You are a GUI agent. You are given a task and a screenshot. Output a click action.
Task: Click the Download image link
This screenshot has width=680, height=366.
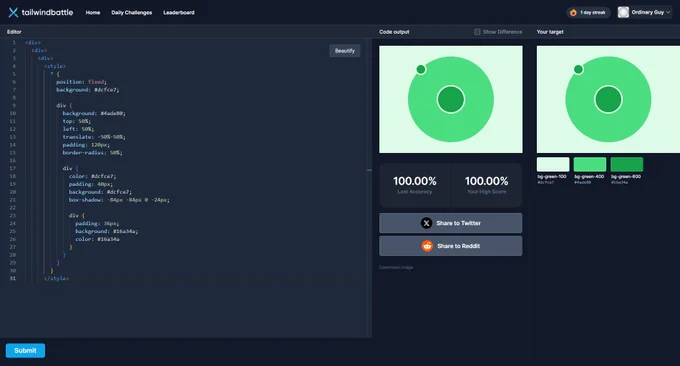[x=396, y=267]
